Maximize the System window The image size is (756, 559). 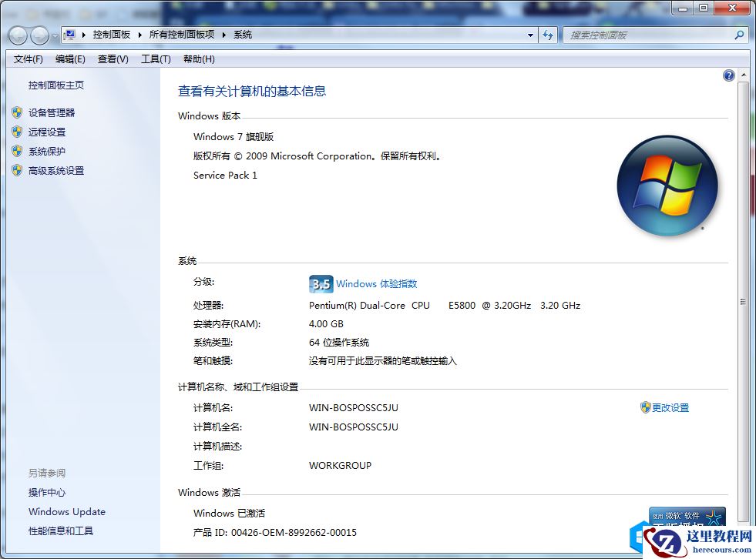[x=704, y=8]
